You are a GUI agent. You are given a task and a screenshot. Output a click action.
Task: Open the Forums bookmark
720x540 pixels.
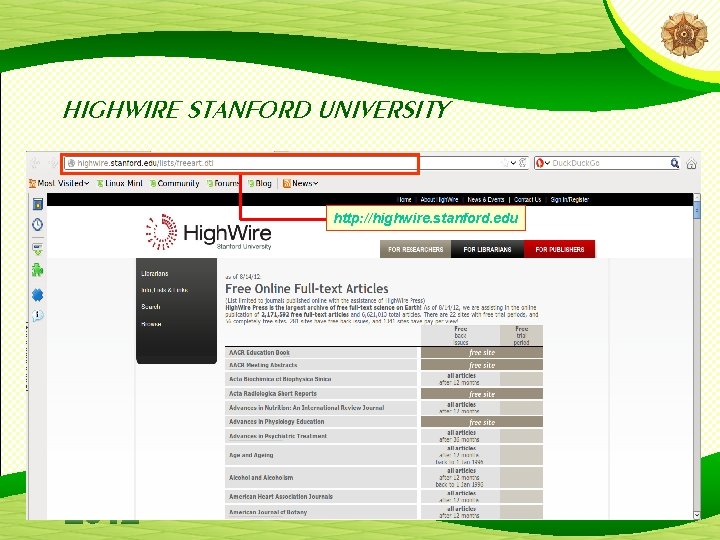click(223, 183)
